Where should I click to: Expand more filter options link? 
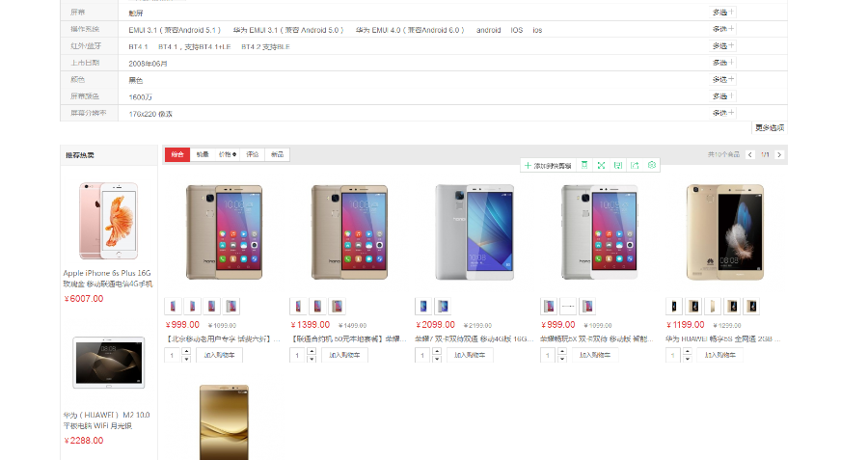click(x=770, y=128)
